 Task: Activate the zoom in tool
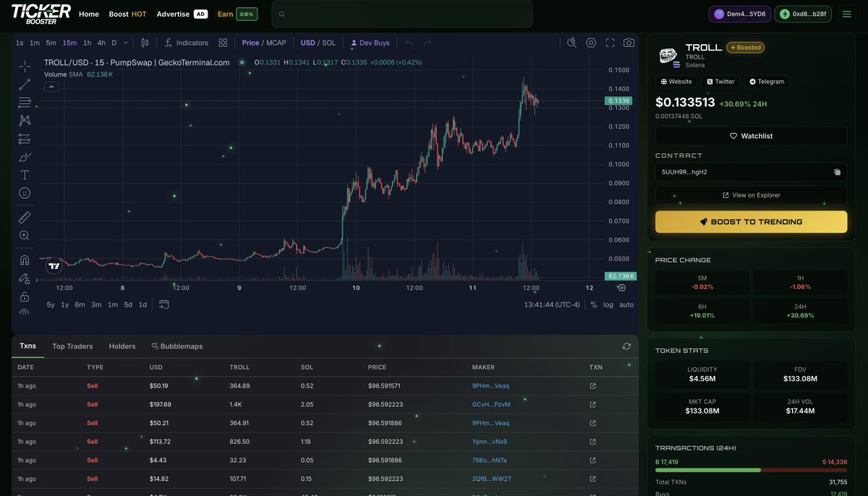click(25, 236)
